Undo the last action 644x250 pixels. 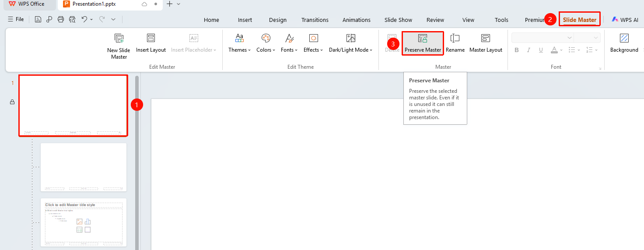[84, 20]
